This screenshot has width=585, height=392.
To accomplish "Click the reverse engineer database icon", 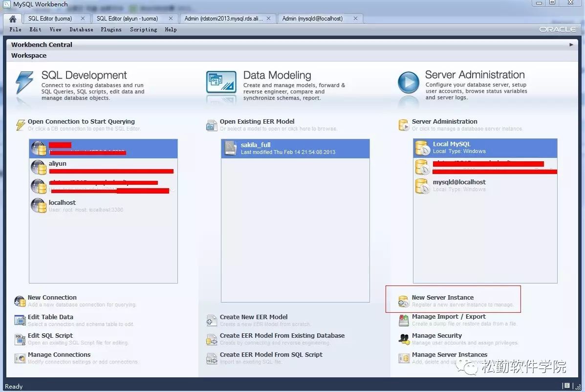I will (212, 339).
